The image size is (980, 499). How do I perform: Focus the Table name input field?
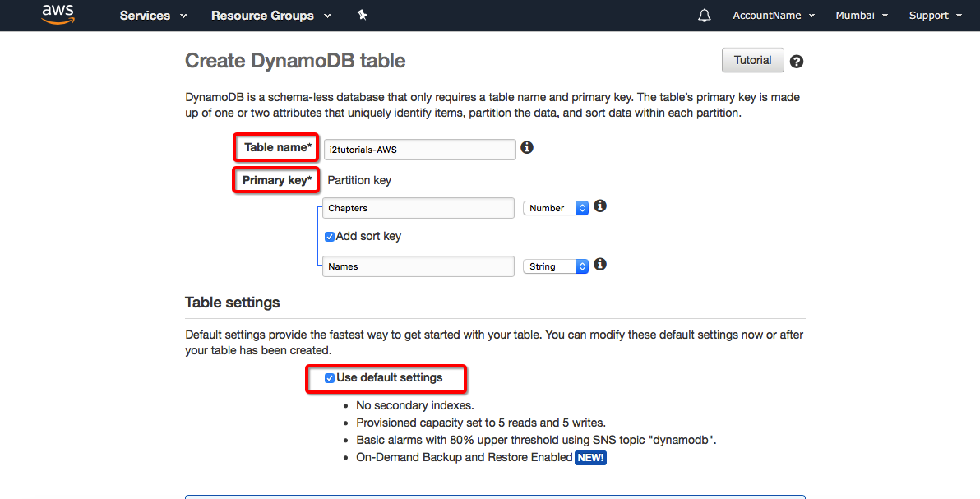pos(419,150)
